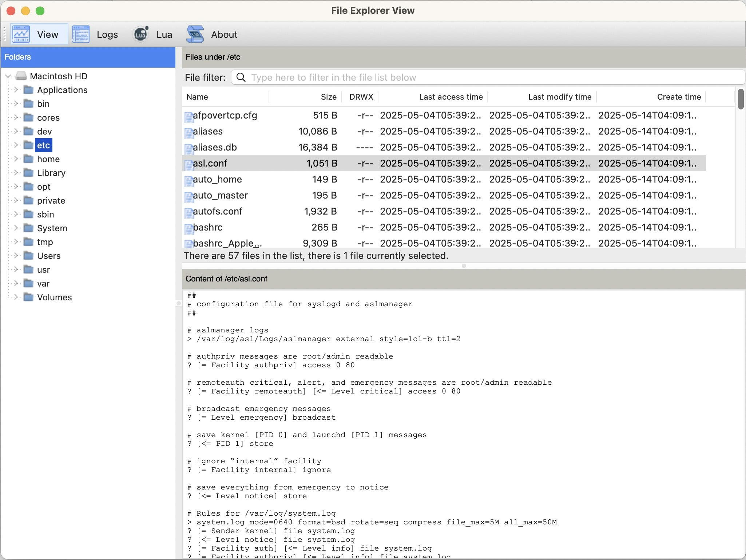
Task: Sort by the DRWX column header
Action: point(361,97)
